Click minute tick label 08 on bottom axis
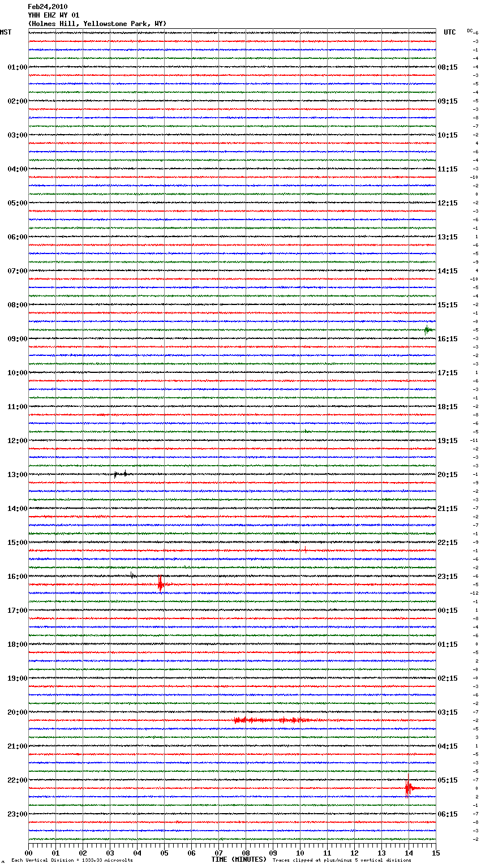The image size is (481, 868). pyautogui.click(x=246, y=853)
